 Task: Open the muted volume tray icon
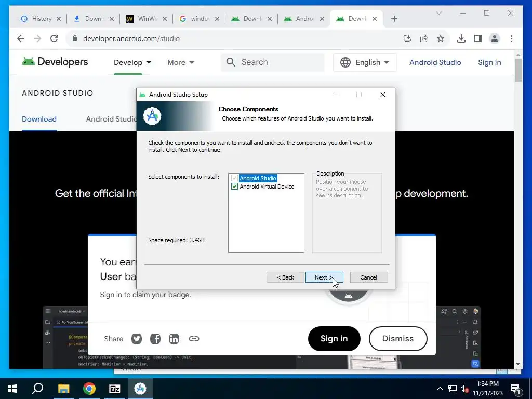(x=464, y=389)
